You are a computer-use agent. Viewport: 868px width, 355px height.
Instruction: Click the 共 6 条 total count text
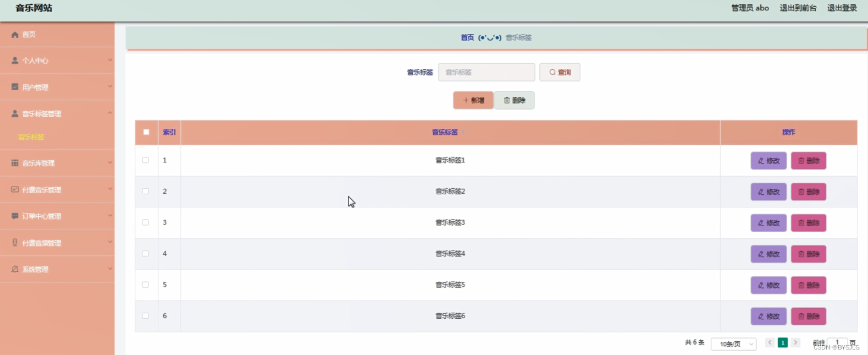coord(695,342)
